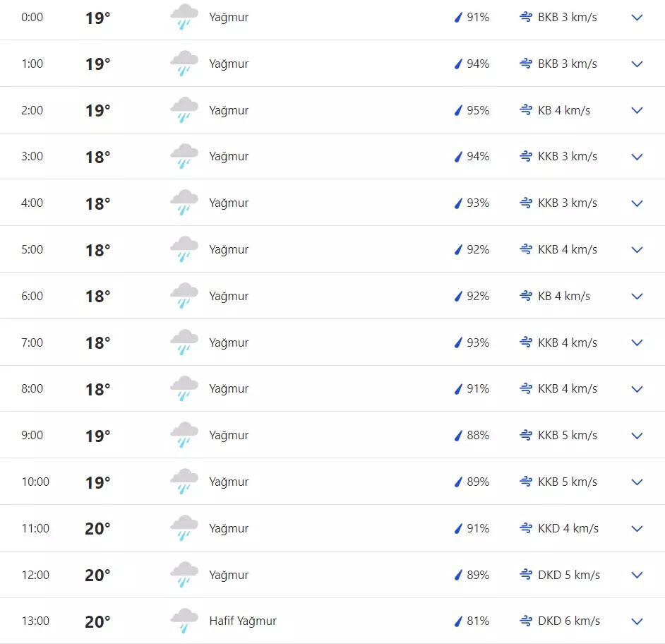The height and width of the screenshot is (644, 665).
Task: Click the wind icon in 2:00 row
Action: (525, 110)
